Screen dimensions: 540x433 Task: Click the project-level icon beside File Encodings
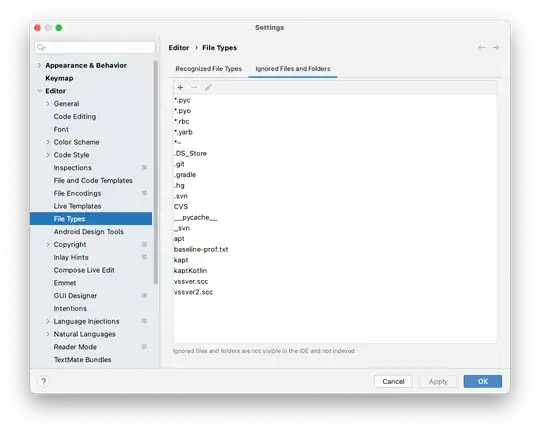coord(145,193)
